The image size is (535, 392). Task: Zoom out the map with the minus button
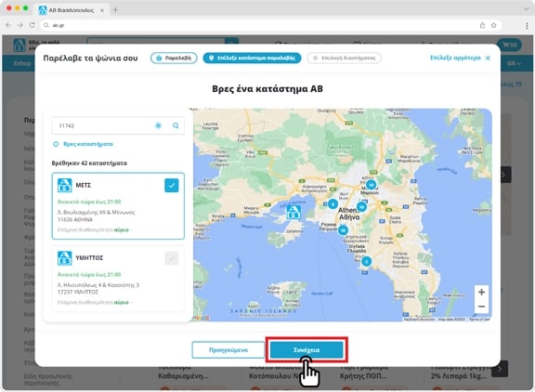pos(481,307)
